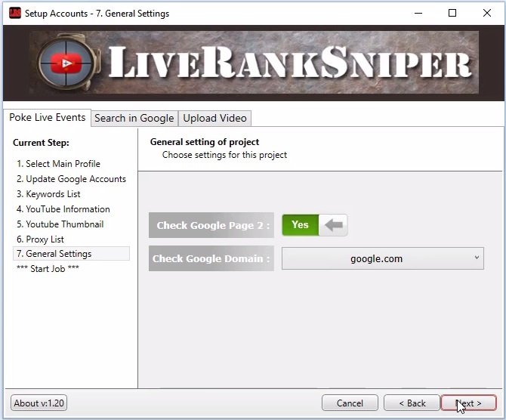This screenshot has width=506, height=420.
Task: Switch to the Search in Google tab
Action: [x=134, y=118]
